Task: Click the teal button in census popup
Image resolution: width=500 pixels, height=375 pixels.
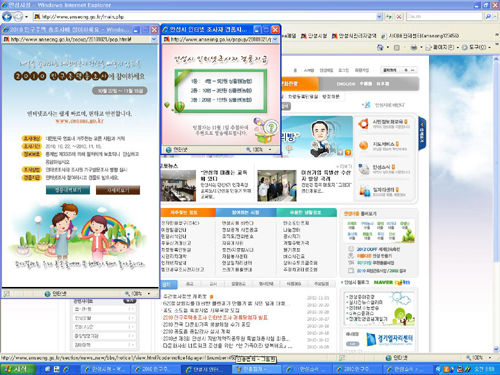Action: tap(68, 190)
